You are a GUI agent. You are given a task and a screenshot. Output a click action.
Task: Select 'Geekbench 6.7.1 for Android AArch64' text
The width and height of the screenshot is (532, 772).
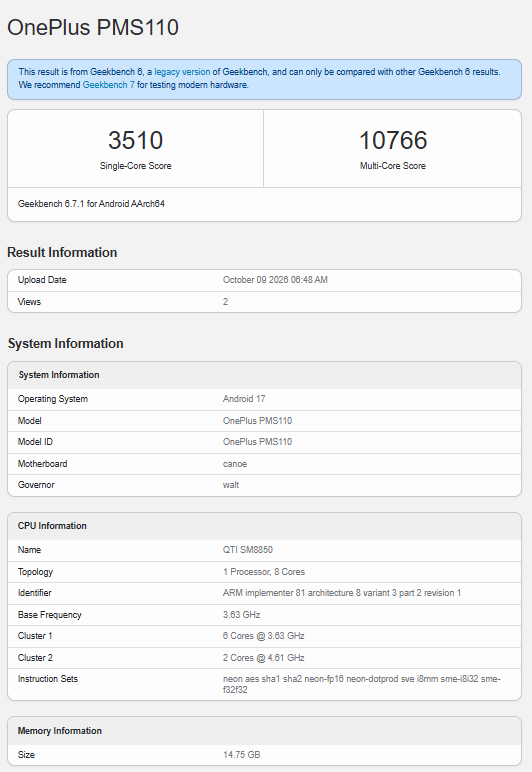(x=91, y=204)
